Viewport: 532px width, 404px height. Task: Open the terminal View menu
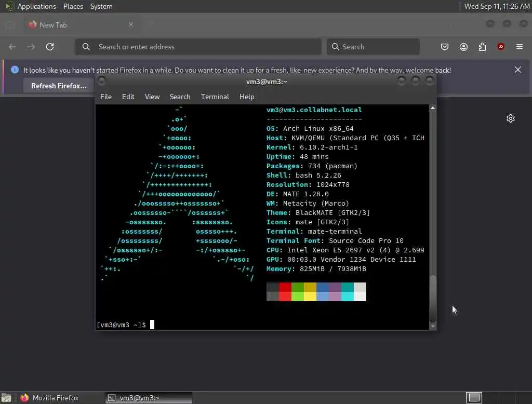pos(152,97)
